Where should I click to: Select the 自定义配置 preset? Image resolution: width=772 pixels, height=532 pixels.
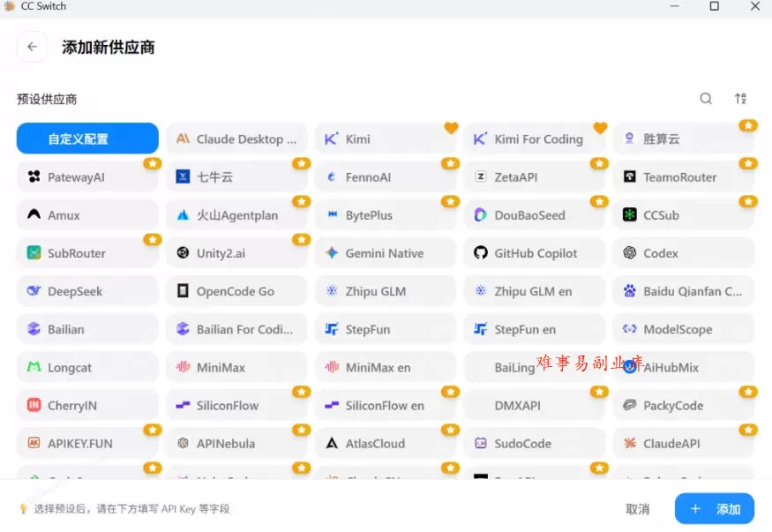click(87, 139)
